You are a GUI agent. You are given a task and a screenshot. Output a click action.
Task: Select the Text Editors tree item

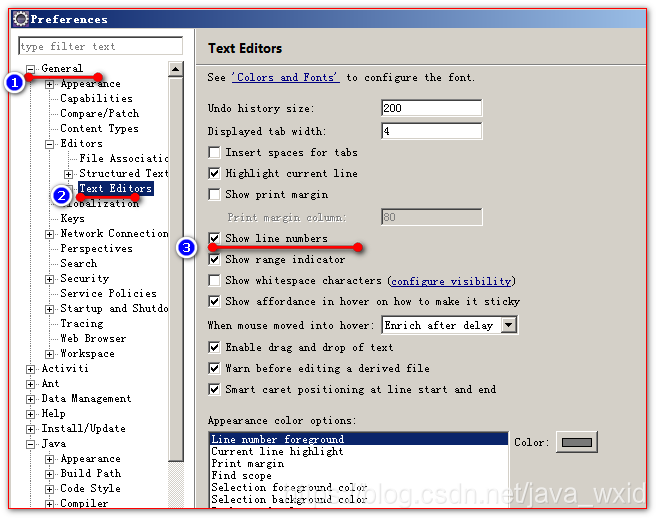pos(116,188)
